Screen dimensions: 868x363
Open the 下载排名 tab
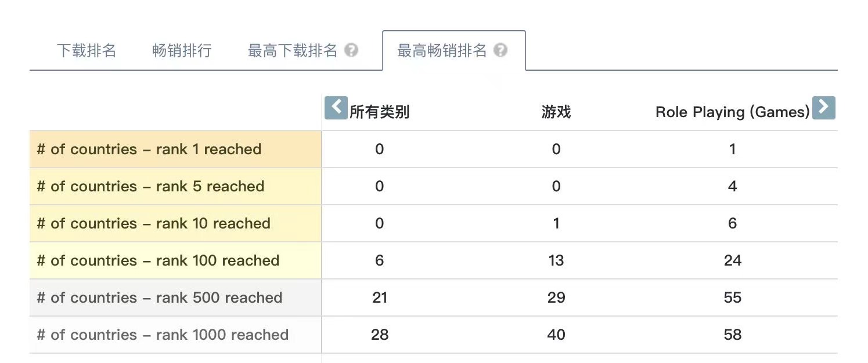point(87,50)
